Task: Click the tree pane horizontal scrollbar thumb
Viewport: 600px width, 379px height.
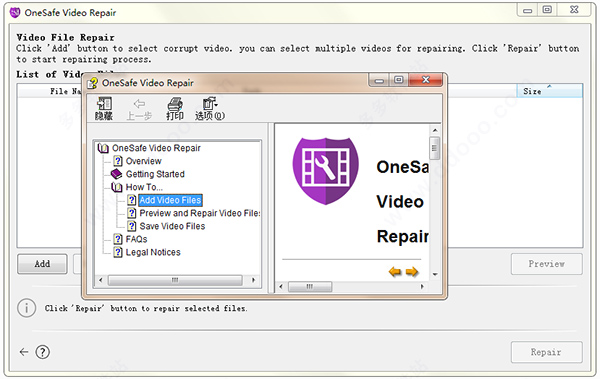Action: 175,280
